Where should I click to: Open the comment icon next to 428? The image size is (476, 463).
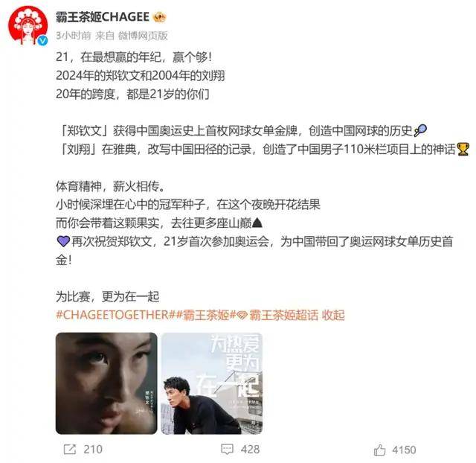(x=227, y=449)
